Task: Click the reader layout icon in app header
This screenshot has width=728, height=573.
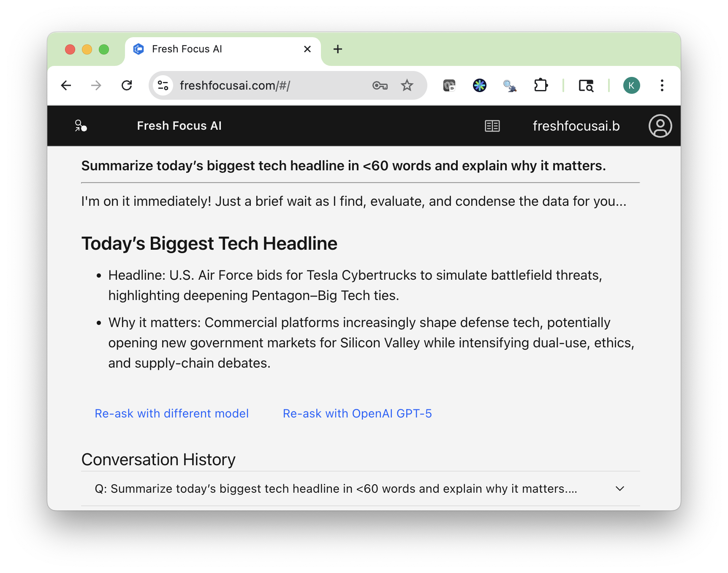Action: coord(492,126)
